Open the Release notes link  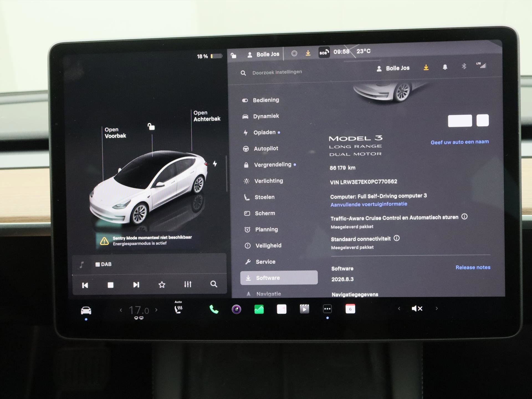pyautogui.click(x=473, y=267)
